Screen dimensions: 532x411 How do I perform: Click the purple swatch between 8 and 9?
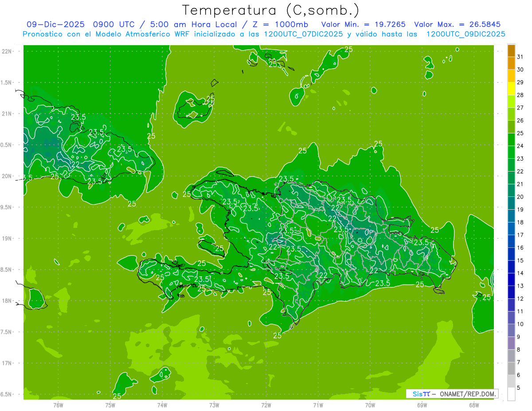click(x=511, y=343)
